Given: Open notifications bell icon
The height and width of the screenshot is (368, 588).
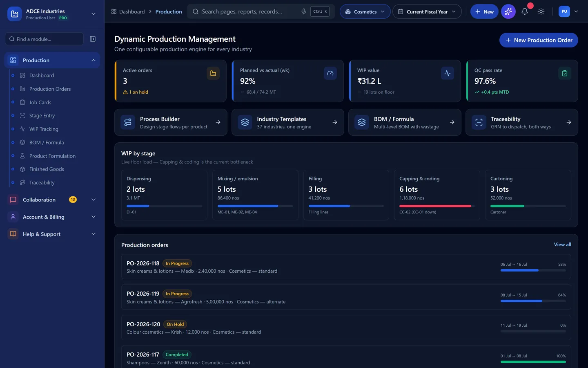Looking at the screenshot, I should tap(525, 11).
